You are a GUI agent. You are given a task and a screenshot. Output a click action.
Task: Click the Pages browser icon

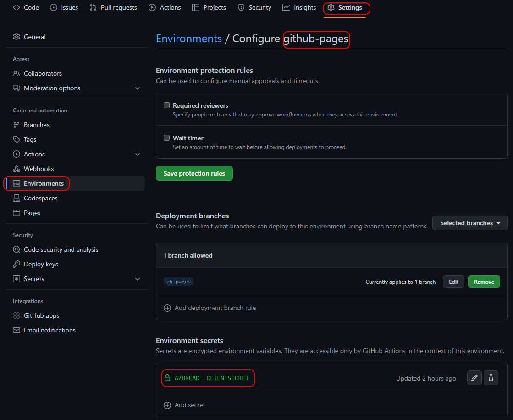point(17,213)
